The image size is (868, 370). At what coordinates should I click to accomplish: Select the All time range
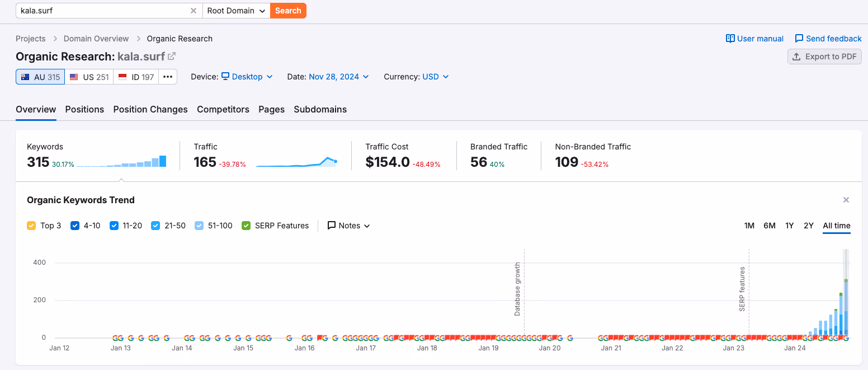pyautogui.click(x=837, y=226)
